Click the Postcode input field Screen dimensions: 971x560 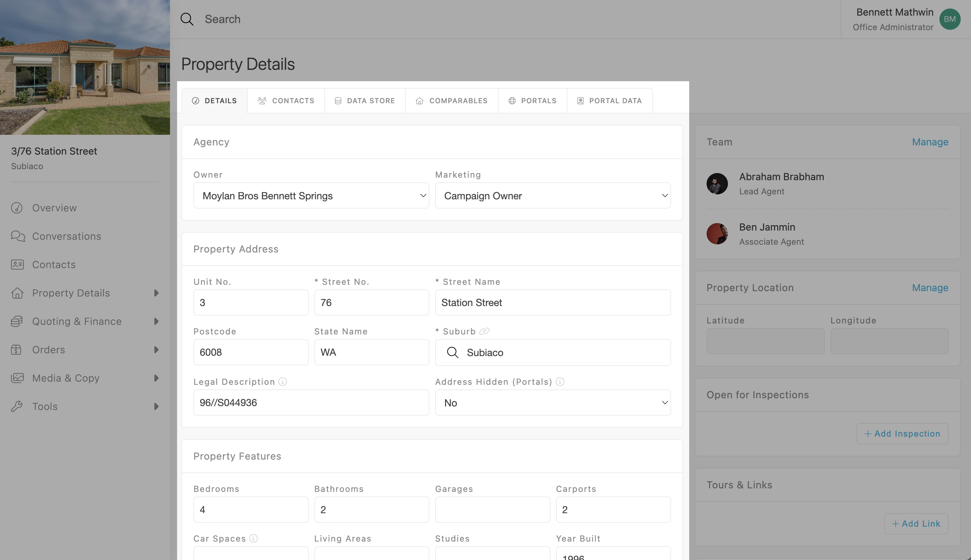pyautogui.click(x=251, y=352)
